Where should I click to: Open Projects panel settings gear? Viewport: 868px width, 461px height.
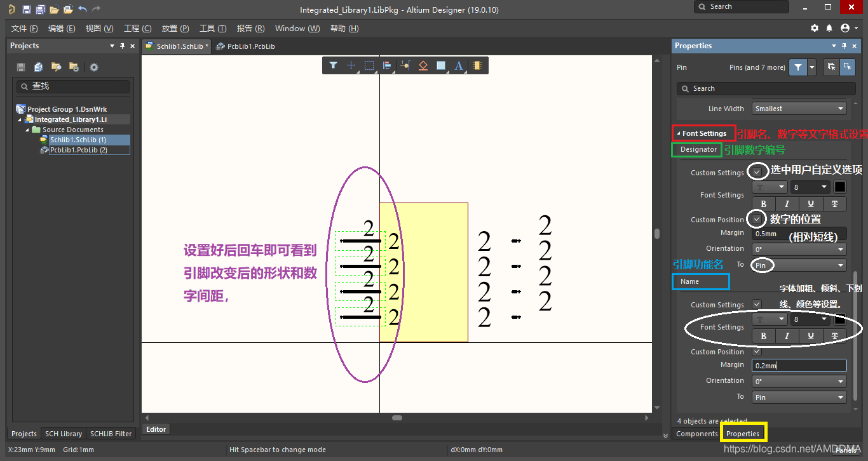coord(94,67)
